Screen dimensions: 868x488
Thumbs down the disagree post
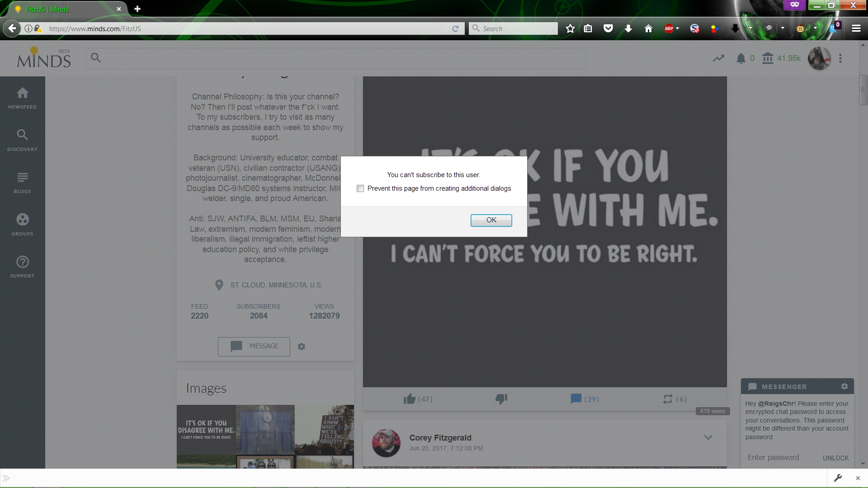(501, 399)
